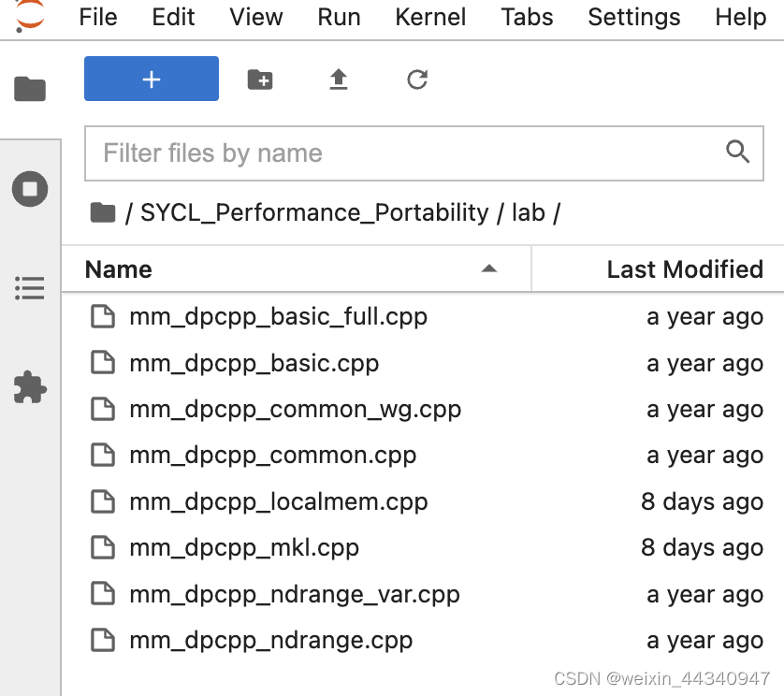The image size is (784, 696).
Task: Open the File menu
Action: [x=98, y=18]
